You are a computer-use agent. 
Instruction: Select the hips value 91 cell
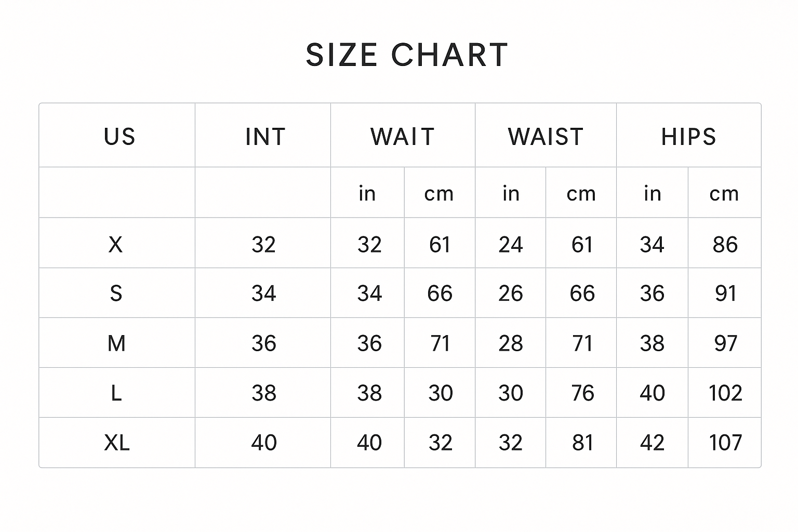[725, 294]
